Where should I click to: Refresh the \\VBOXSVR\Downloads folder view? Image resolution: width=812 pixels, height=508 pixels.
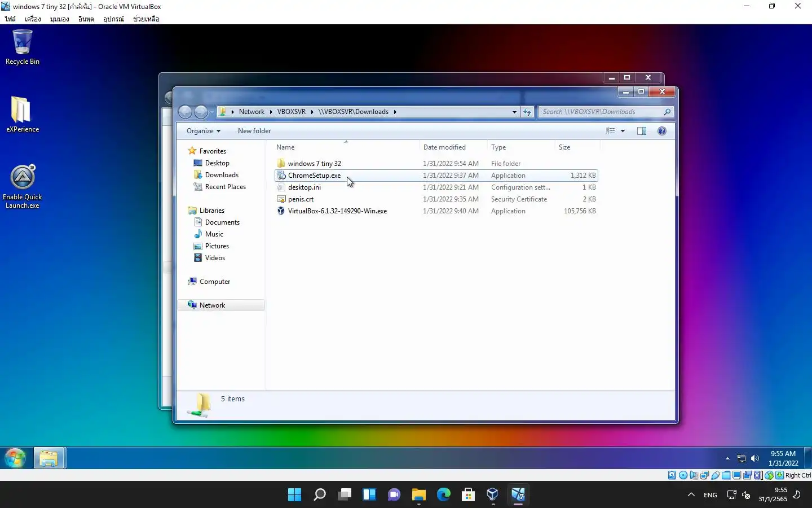click(527, 112)
